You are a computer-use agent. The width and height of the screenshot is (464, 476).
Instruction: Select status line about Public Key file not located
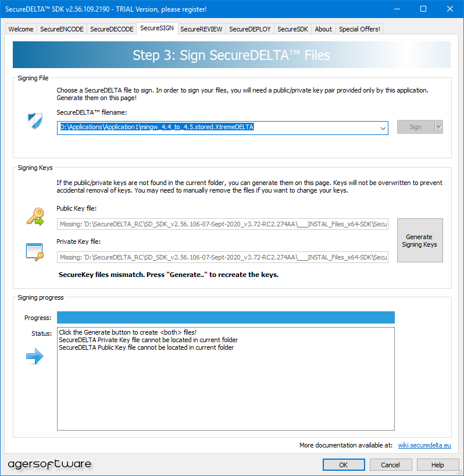pos(146,347)
